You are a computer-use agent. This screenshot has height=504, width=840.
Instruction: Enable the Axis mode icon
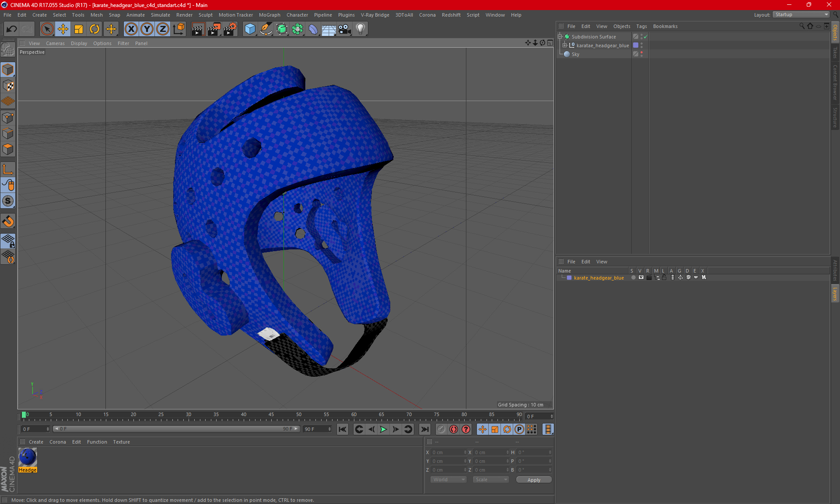pos(8,169)
